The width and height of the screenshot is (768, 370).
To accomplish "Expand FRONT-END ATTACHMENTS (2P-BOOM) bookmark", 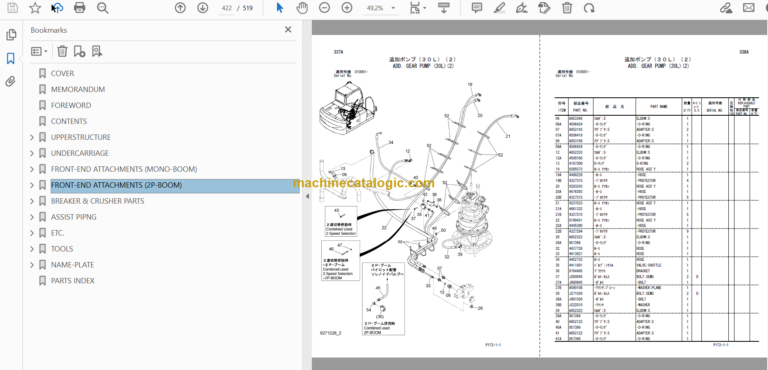I will (32, 185).
